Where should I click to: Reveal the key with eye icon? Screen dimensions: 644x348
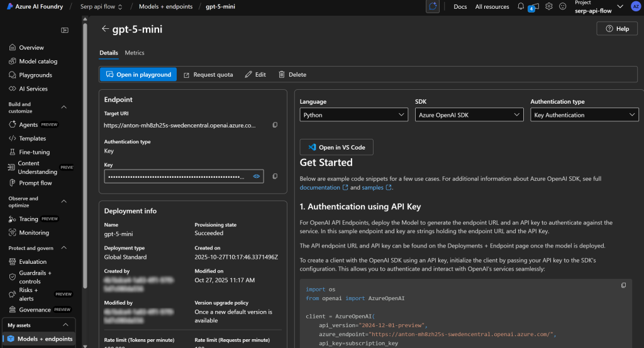(x=257, y=177)
